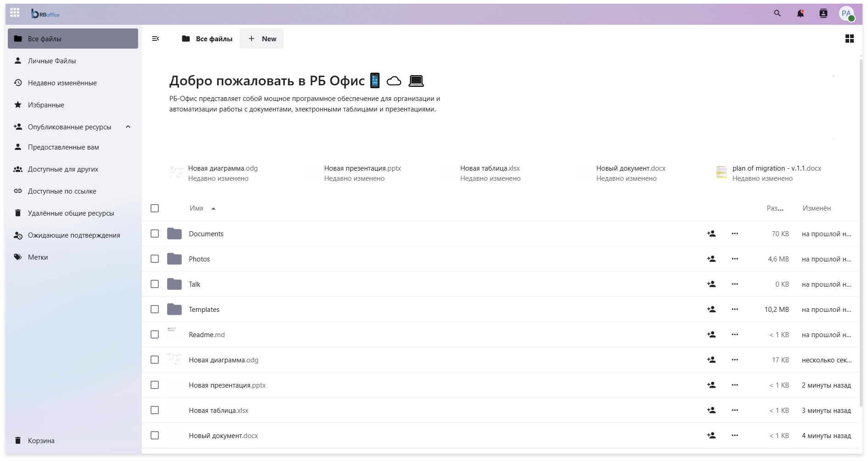The image size is (868, 461).
Task: Share the Readme.md file
Action: pos(711,335)
